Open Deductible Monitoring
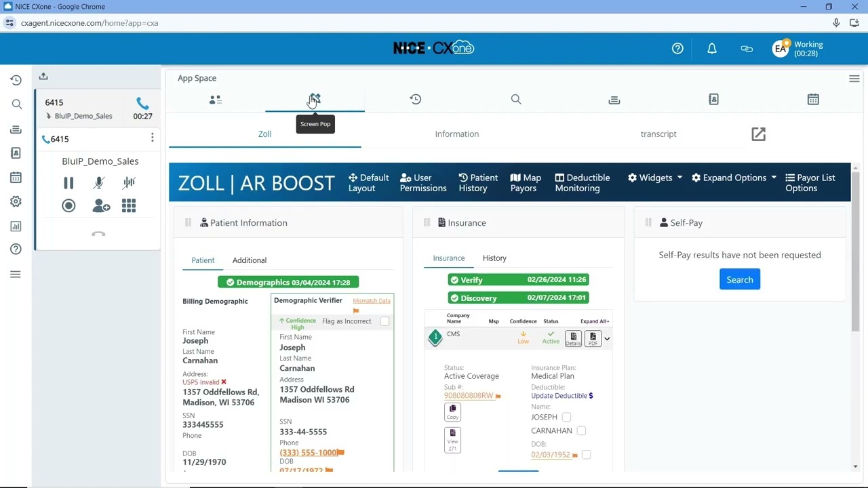The width and height of the screenshot is (868, 488). (583, 183)
